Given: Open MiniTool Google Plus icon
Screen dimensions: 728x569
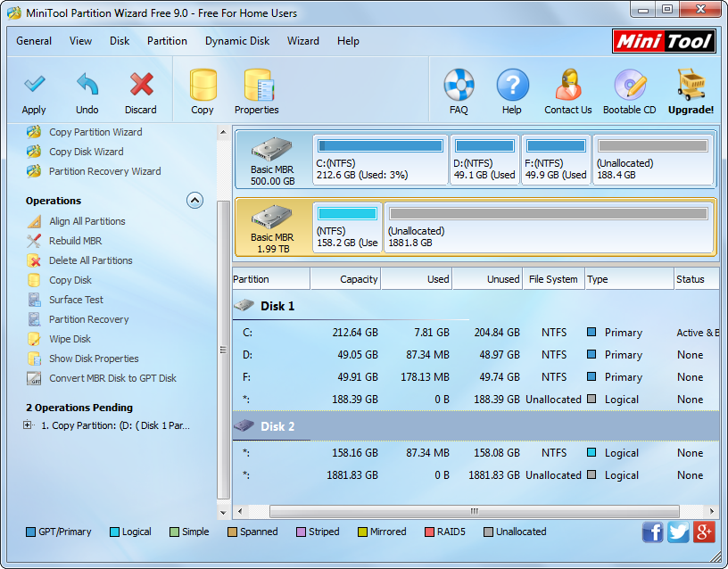Looking at the screenshot, I should click(704, 532).
